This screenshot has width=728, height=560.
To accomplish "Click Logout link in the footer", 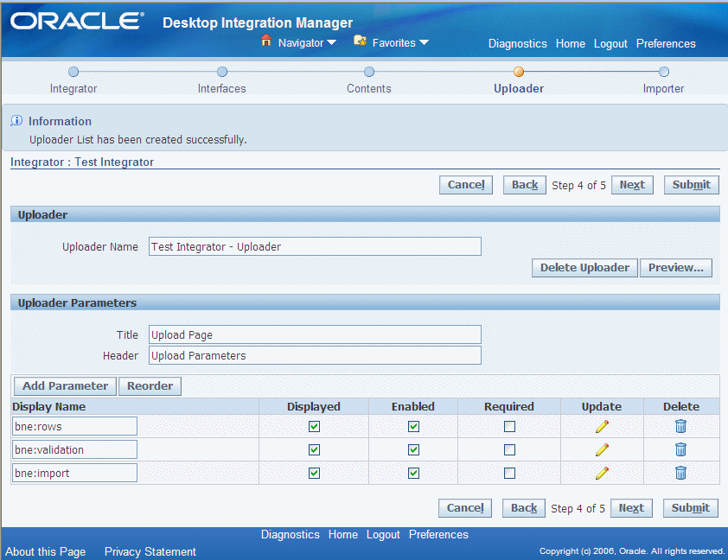I will [383, 534].
